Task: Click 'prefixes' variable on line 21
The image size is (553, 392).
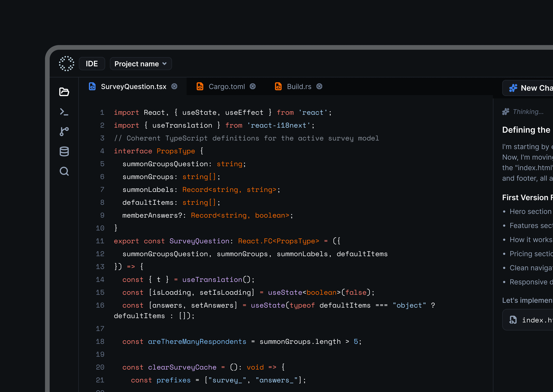Action: pyautogui.click(x=174, y=380)
